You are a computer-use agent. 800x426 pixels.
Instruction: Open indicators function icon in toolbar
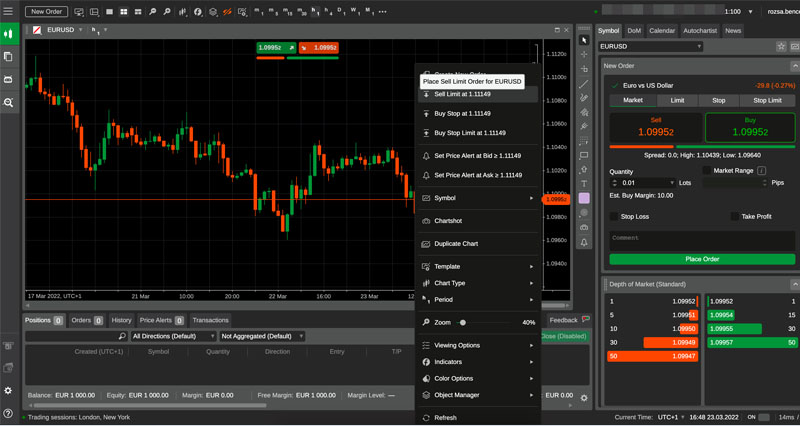(198, 11)
